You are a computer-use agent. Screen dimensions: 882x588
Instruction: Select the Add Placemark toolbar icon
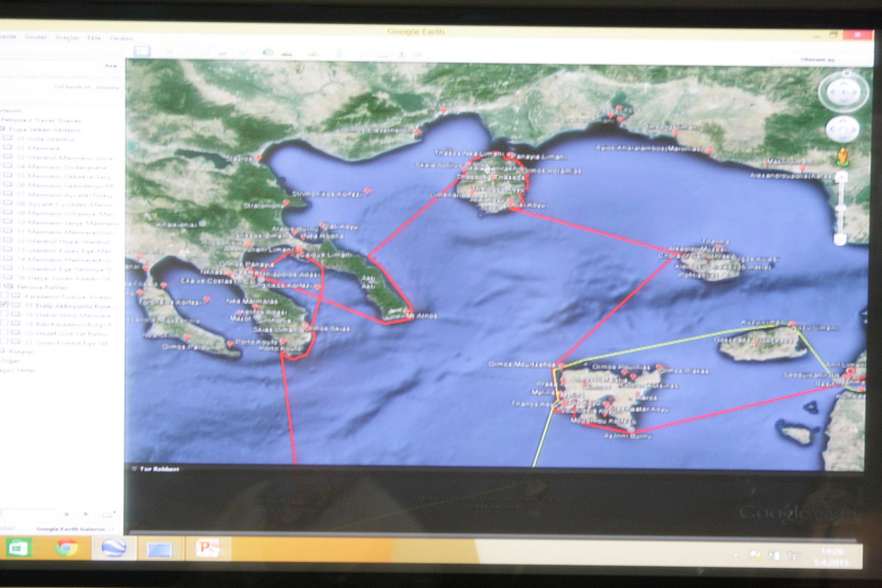pos(169,52)
